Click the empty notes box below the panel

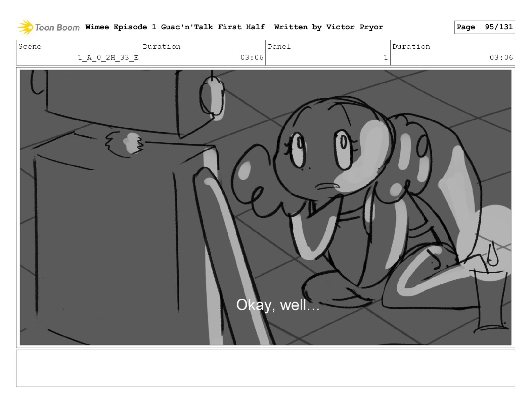pos(265,368)
